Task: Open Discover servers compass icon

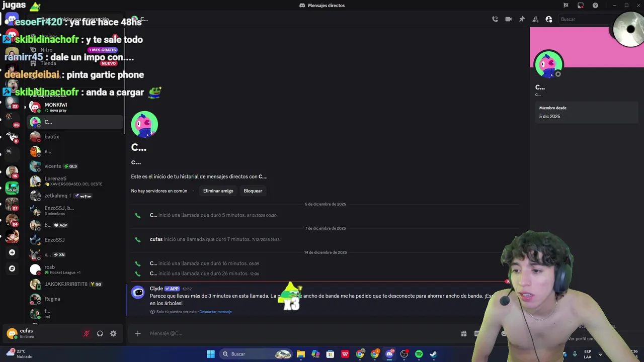Action: [x=12, y=268]
